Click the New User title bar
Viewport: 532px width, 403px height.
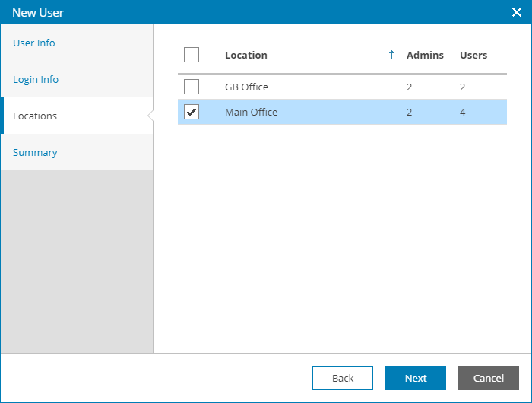tap(228, 12)
